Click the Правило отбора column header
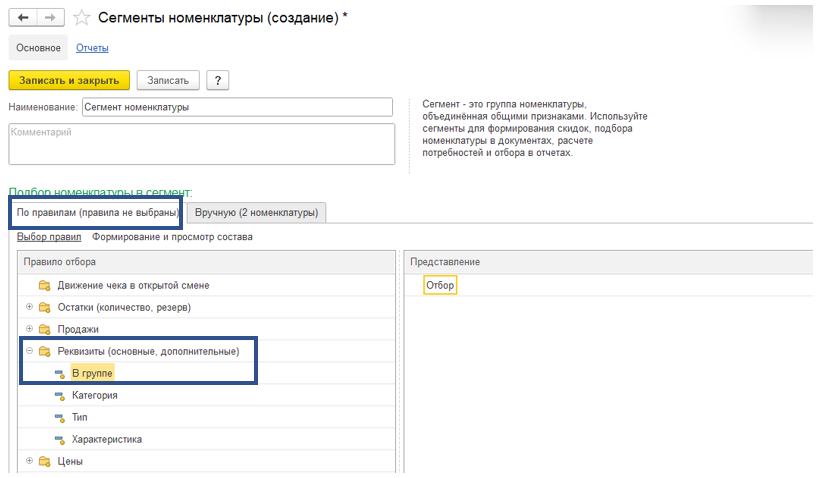817x478 pixels. [206, 262]
